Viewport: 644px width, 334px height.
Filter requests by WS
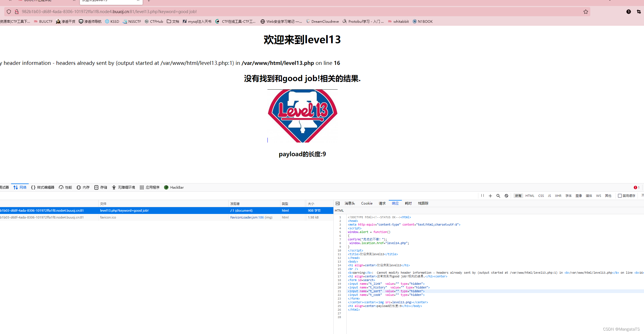[599, 196]
